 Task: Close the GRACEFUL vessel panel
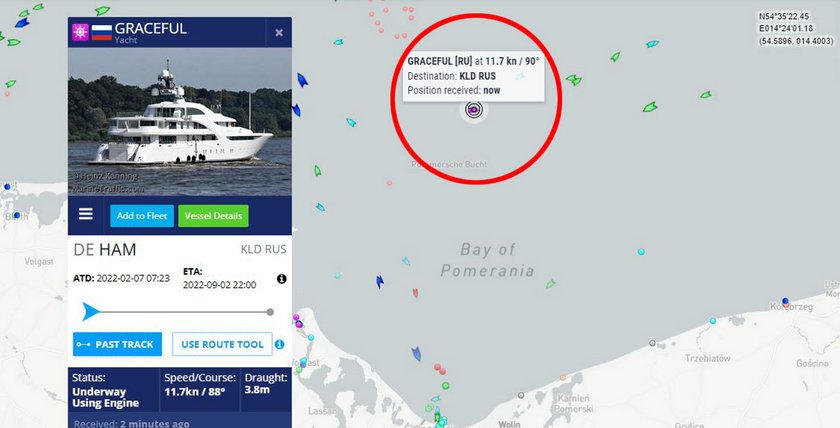coord(279,33)
